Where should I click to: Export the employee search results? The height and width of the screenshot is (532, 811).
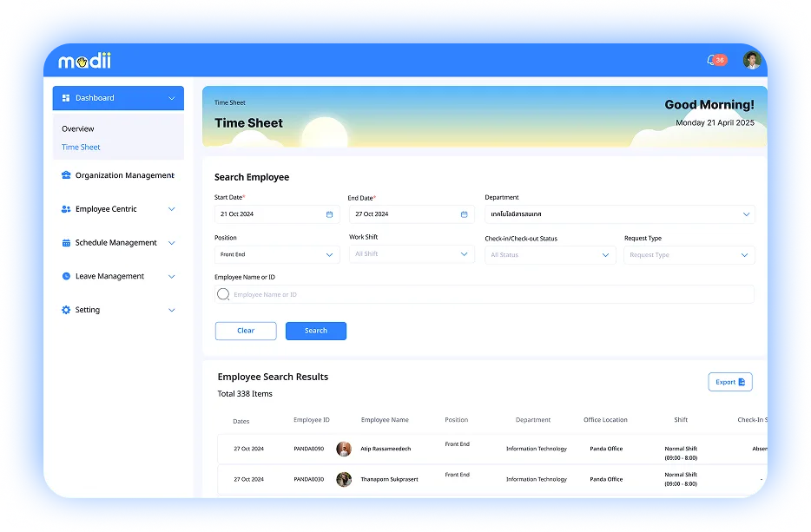click(x=729, y=382)
